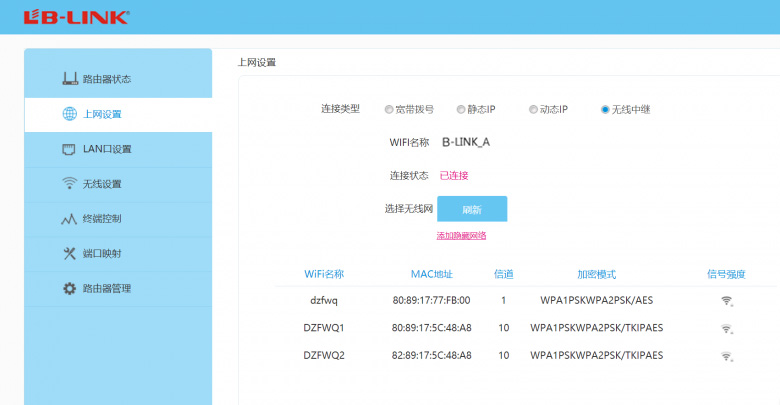Viewport: 780px width, 405px height.
Task: Click the tools icon beside 端口映射
Action: click(x=69, y=254)
